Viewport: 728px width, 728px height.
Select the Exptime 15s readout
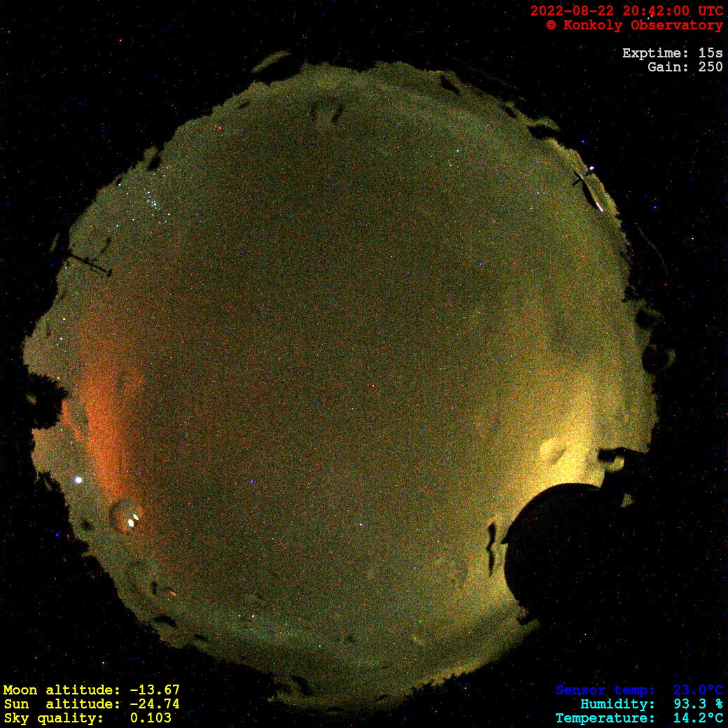pyautogui.click(x=672, y=53)
